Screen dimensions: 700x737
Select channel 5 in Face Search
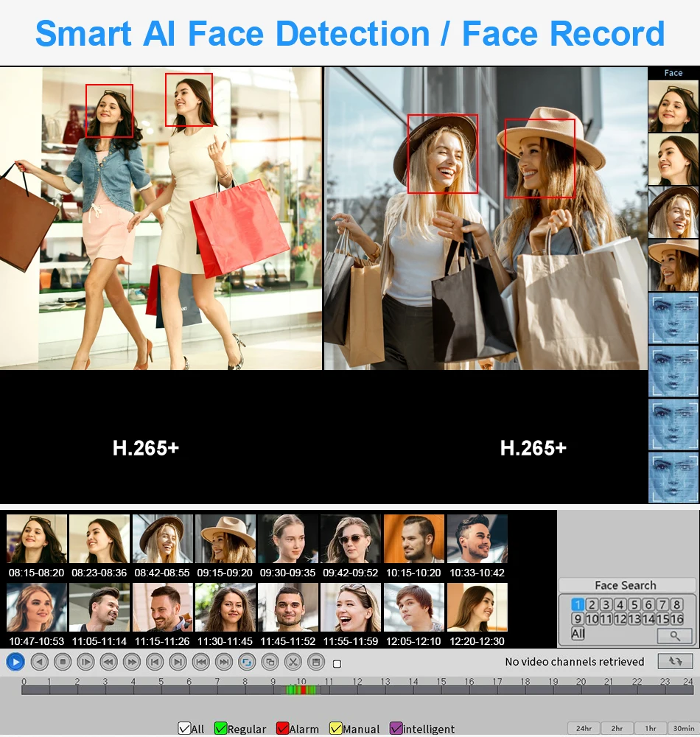[634, 604]
